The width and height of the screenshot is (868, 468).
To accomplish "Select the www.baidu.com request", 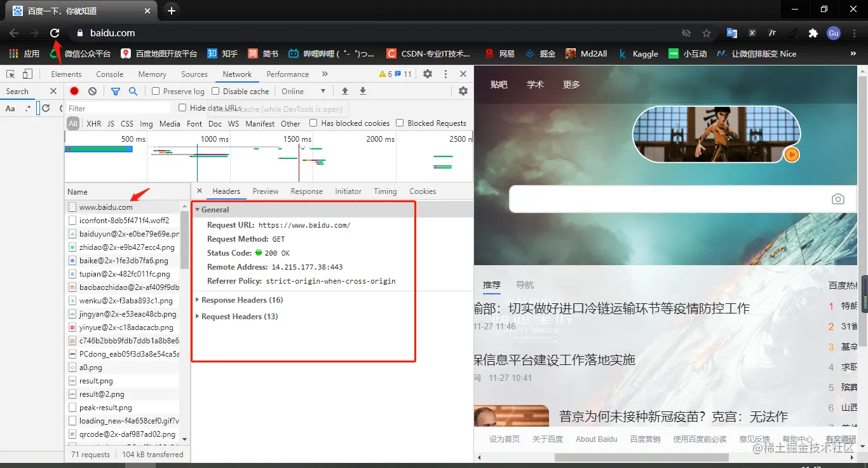I will [122, 207].
